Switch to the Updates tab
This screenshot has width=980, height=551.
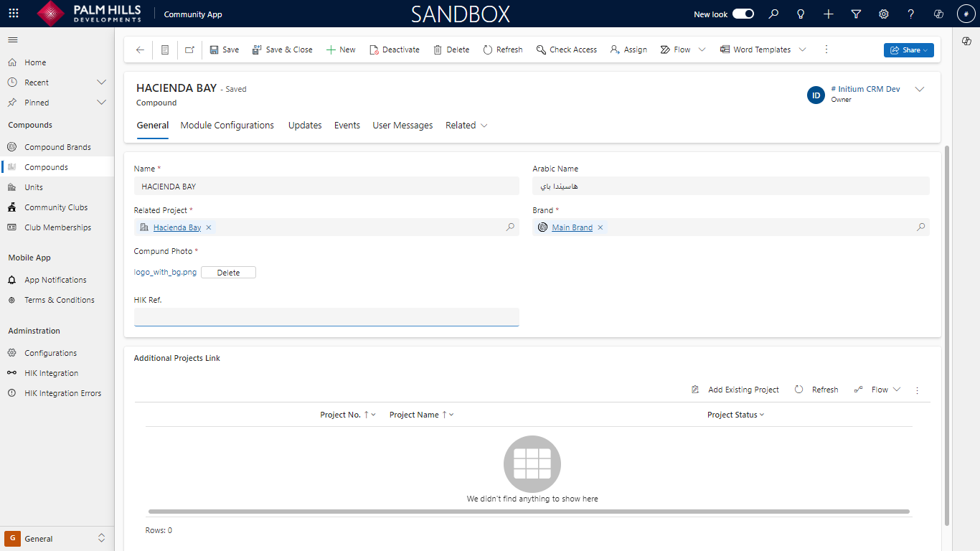tap(305, 126)
